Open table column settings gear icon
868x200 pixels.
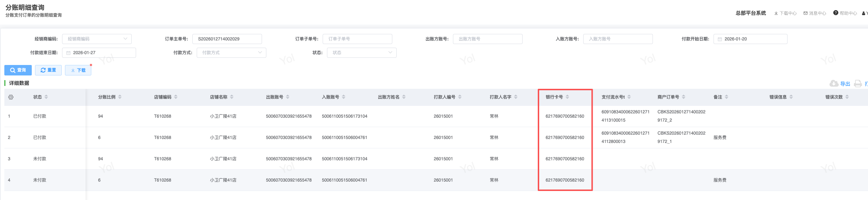pos(11,97)
